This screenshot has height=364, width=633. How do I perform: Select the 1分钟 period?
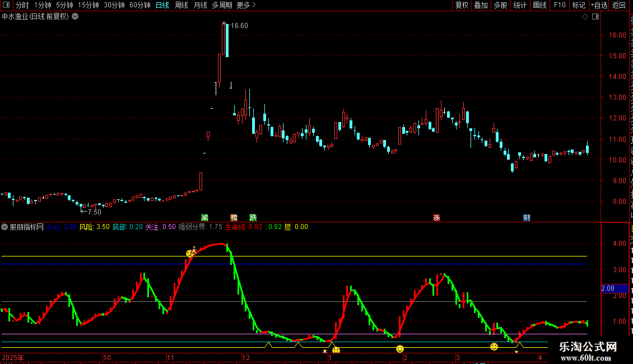coord(43,5)
